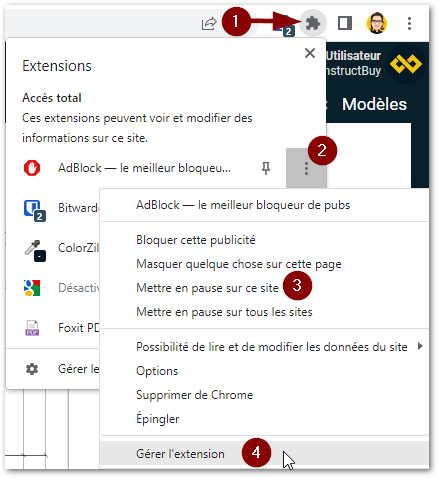This screenshot has height=478, width=438.
Task: Open the Modèles tab on the page
Action: (x=374, y=104)
